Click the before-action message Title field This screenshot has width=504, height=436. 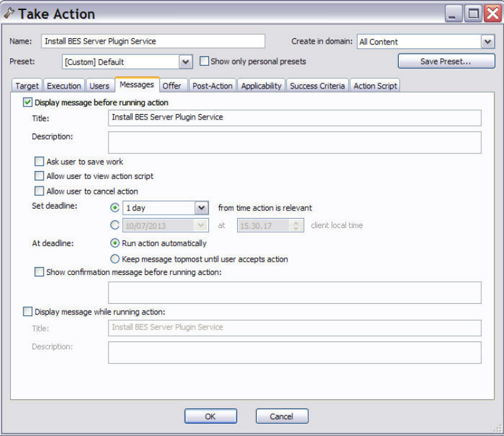(x=295, y=118)
